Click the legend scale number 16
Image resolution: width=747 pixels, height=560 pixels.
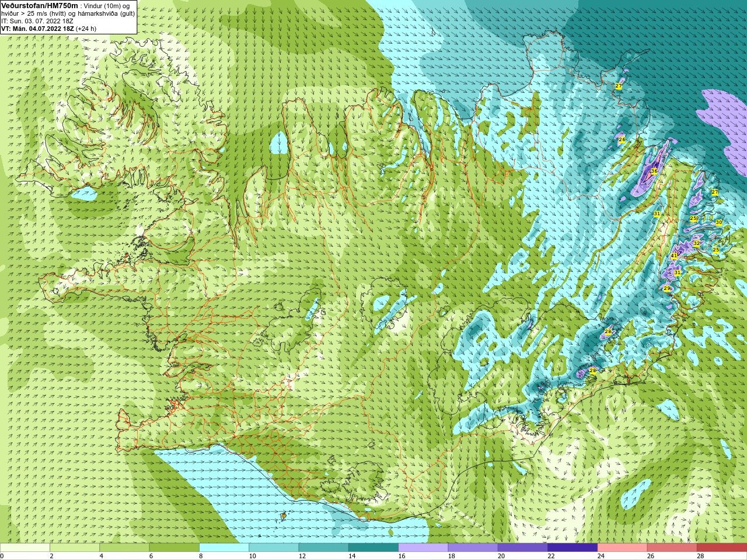(402, 556)
